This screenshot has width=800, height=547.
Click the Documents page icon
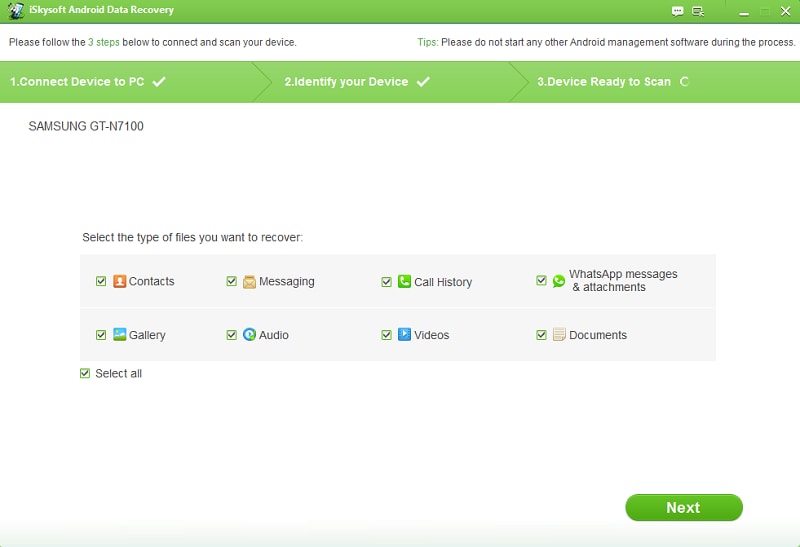tap(559, 334)
